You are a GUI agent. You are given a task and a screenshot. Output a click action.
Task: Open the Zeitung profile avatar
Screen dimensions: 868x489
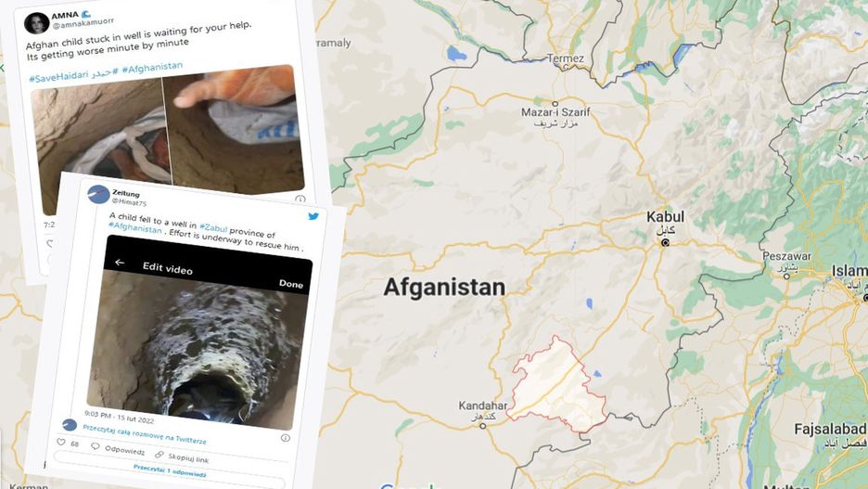click(x=98, y=194)
